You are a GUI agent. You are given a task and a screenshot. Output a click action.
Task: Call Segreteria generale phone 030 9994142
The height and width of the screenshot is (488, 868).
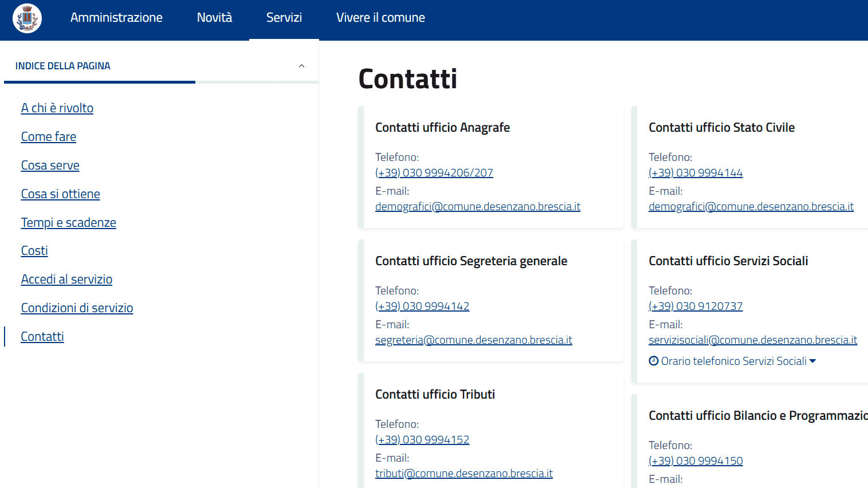click(x=422, y=306)
